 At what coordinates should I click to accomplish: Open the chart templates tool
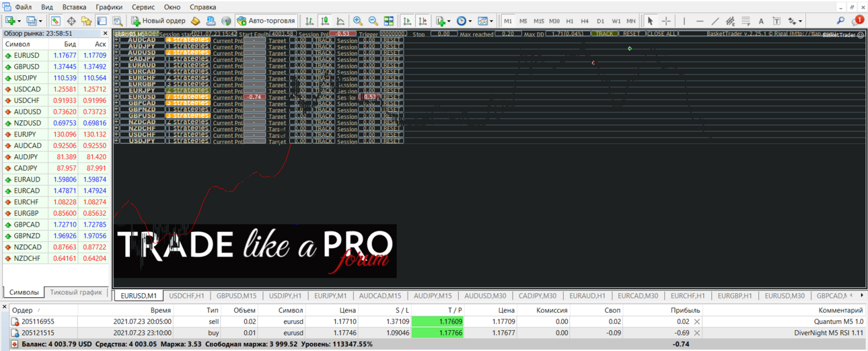point(482,21)
